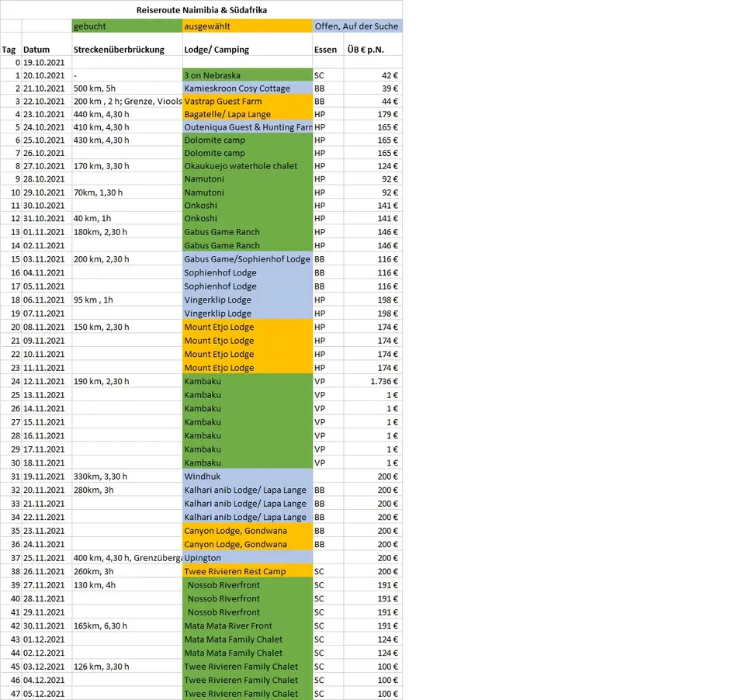
Task: Select the '165km, 6,30 h' cell
Action: 127,625
